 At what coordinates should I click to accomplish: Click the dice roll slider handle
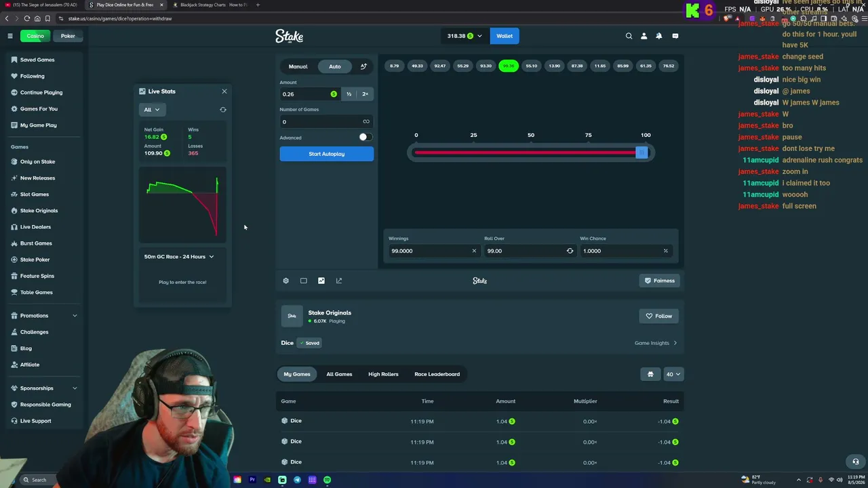pyautogui.click(x=641, y=152)
